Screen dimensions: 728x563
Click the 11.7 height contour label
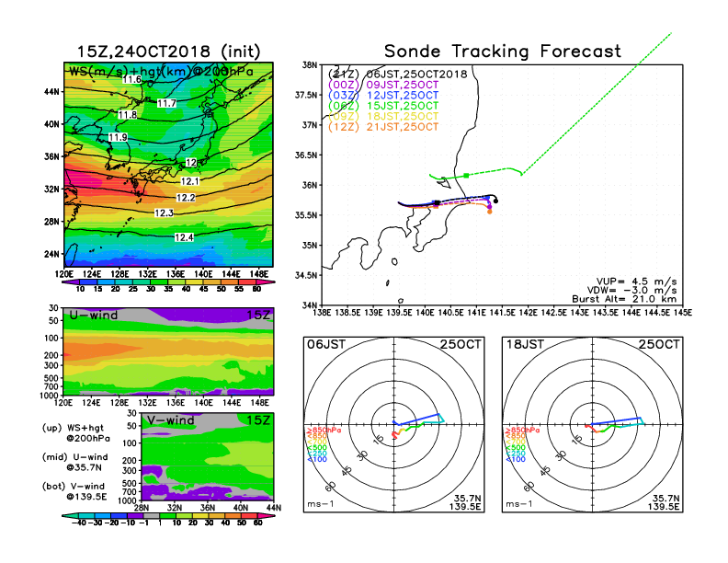click(x=166, y=103)
